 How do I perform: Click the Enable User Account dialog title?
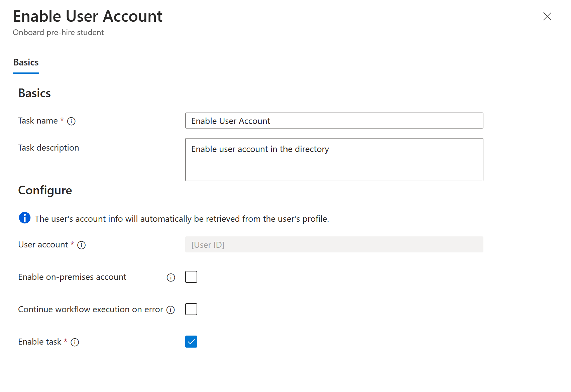tap(88, 16)
